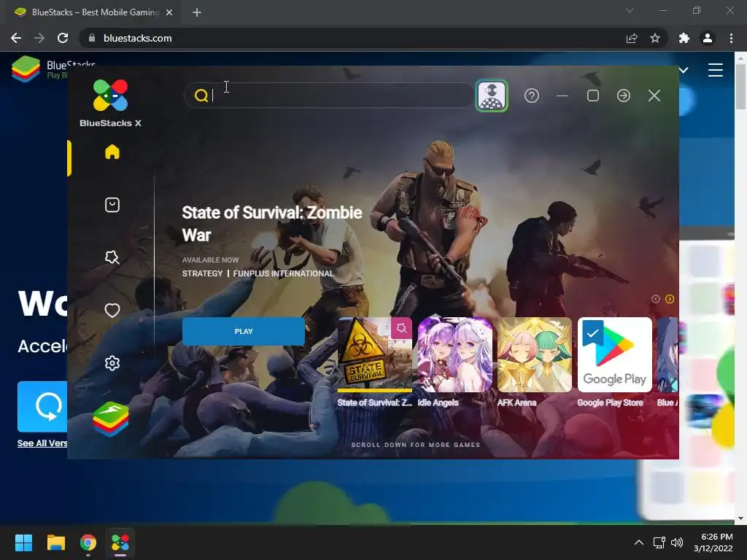
Task: Open Chrome profile icon
Action: tap(708, 38)
